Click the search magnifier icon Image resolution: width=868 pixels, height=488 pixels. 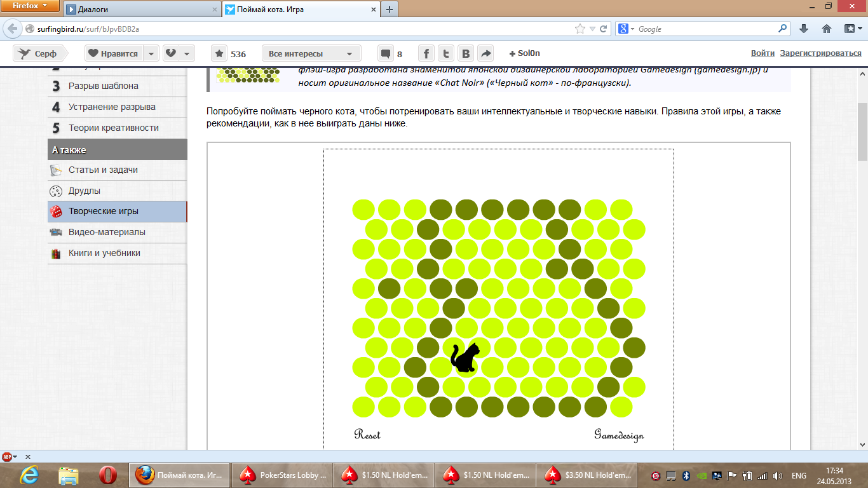[782, 29]
